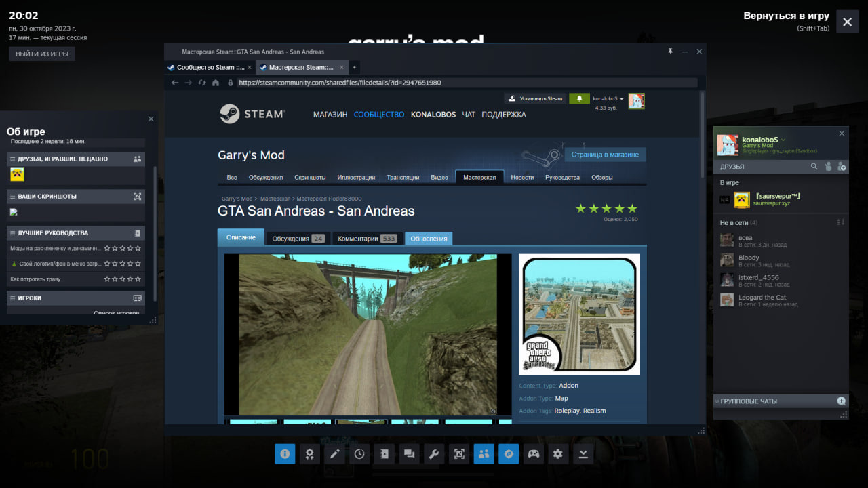Collapse the Групповые чаты section
This screenshot has width=868, height=488.
click(717, 401)
